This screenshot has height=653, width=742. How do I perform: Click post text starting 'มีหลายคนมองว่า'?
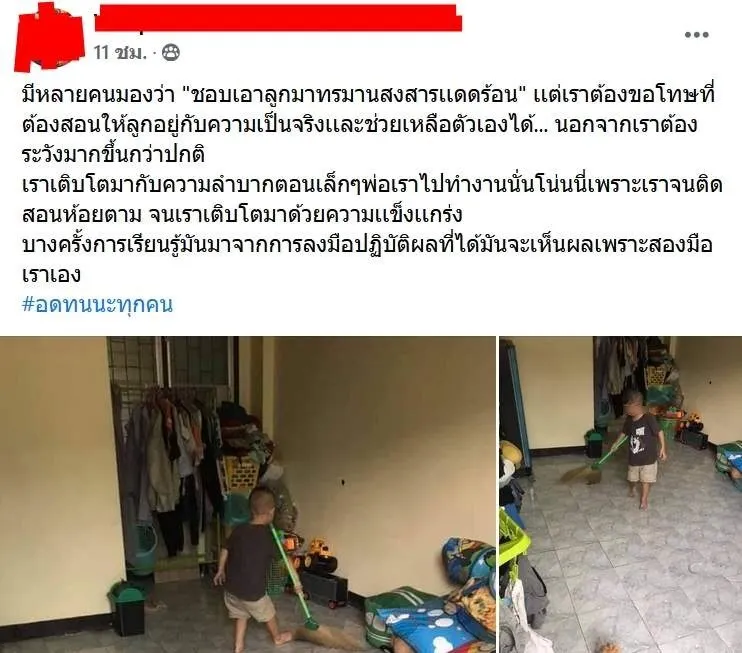coord(368,96)
